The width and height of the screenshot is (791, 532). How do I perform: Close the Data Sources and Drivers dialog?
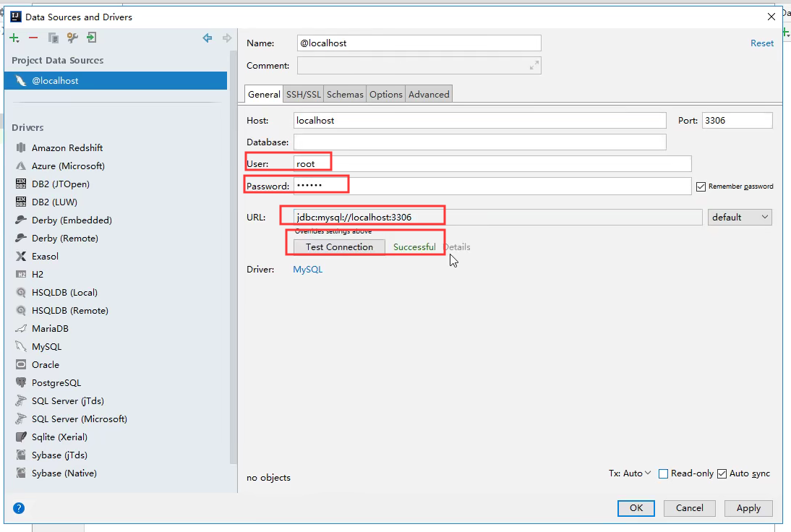coord(771,17)
